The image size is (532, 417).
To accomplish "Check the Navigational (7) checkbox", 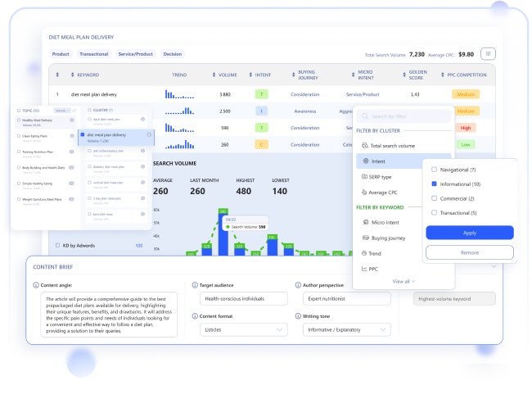I will click(434, 170).
